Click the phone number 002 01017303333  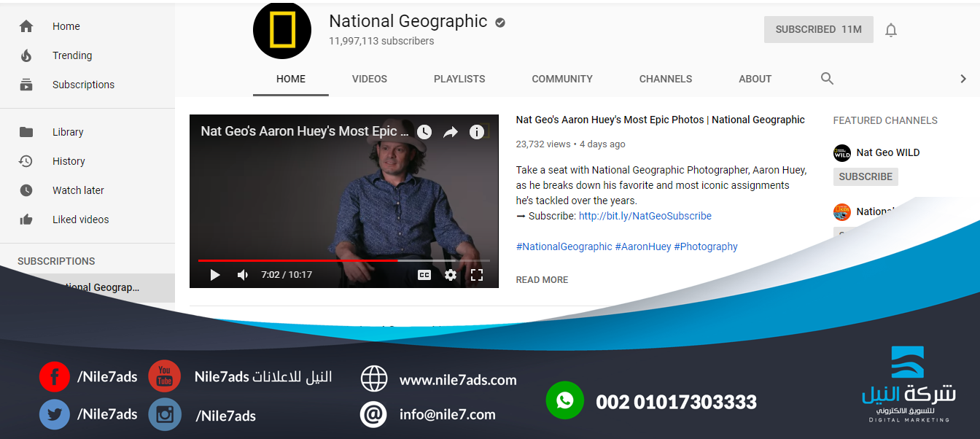pyautogui.click(x=676, y=402)
